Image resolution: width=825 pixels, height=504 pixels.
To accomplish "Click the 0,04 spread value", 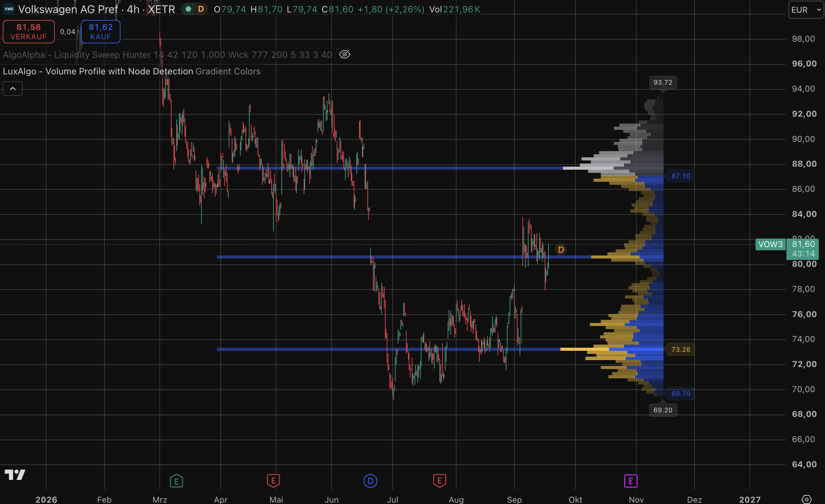I will [67, 32].
